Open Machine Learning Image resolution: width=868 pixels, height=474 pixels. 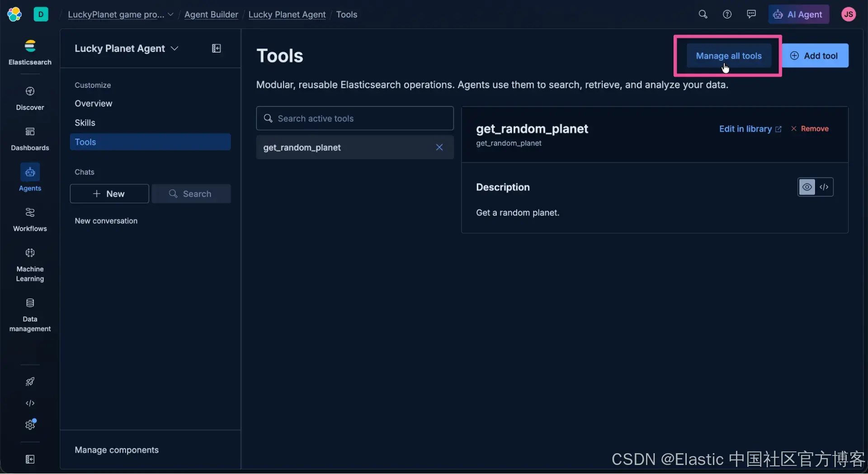(x=30, y=265)
